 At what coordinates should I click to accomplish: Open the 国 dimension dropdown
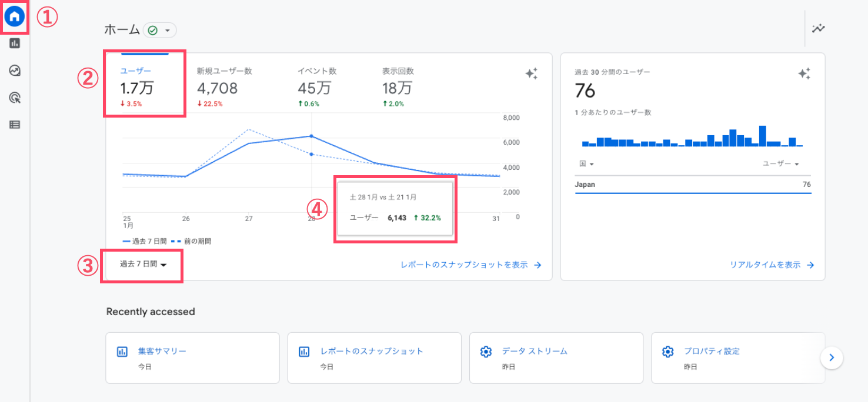(586, 164)
